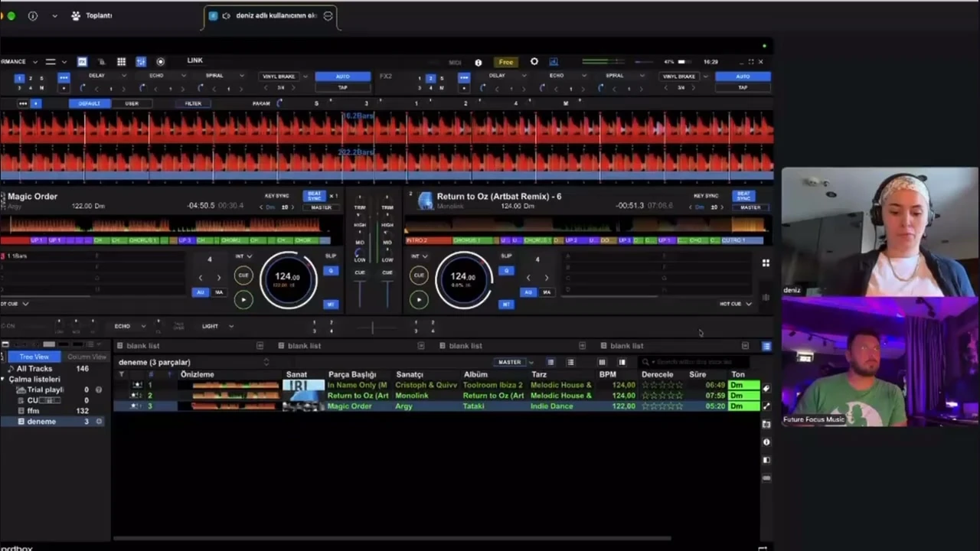Viewport: 980px width, 551px height.
Task: Click the filter funnel icon in track list header
Action: pos(121,375)
